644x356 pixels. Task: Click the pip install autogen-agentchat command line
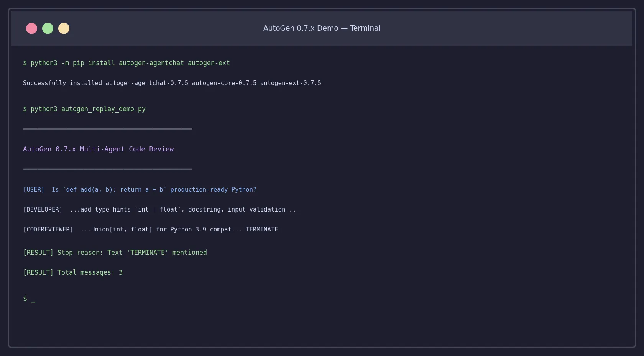click(x=127, y=63)
